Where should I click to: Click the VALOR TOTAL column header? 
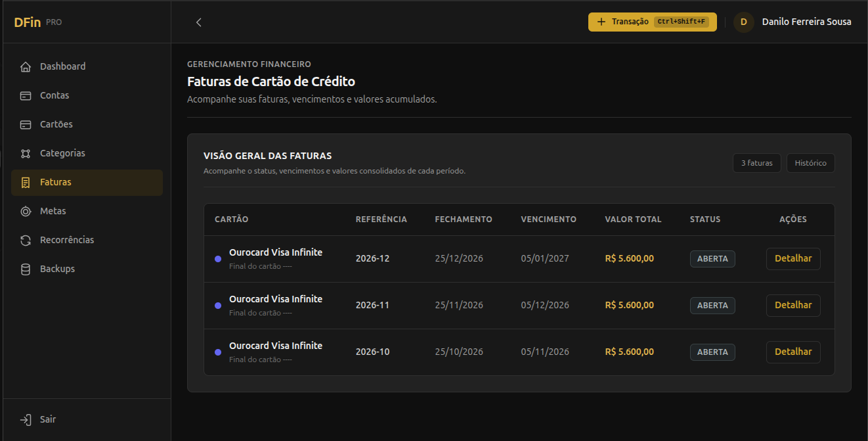(x=634, y=220)
